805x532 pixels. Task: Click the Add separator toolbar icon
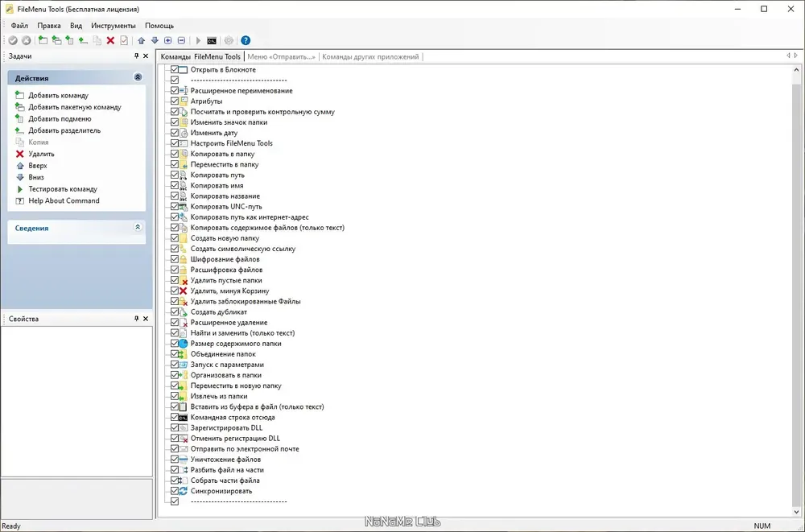coord(83,40)
